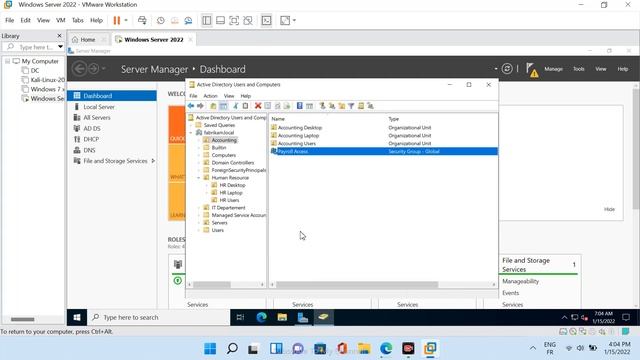Click Server Manager icon in guest taskbar
Viewport: 640px width, 360px height.
302,317
